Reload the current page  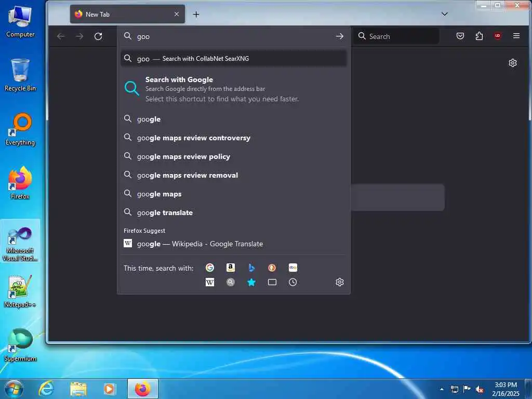click(98, 36)
